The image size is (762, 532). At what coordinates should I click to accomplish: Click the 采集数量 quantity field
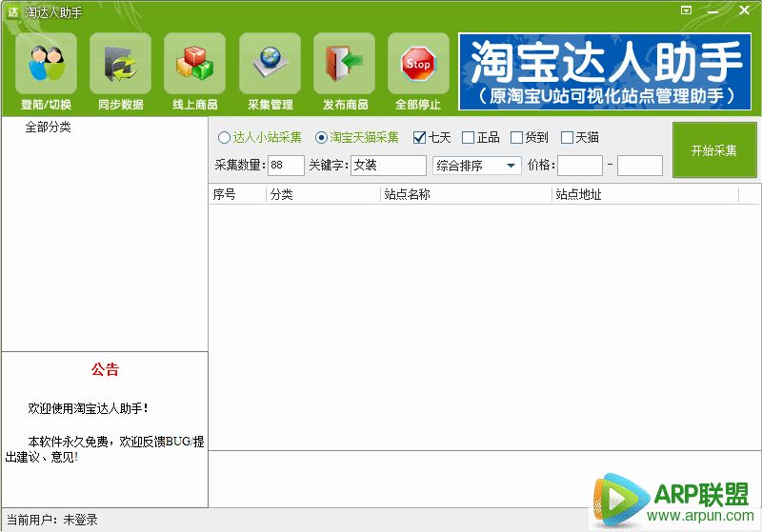click(286, 166)
